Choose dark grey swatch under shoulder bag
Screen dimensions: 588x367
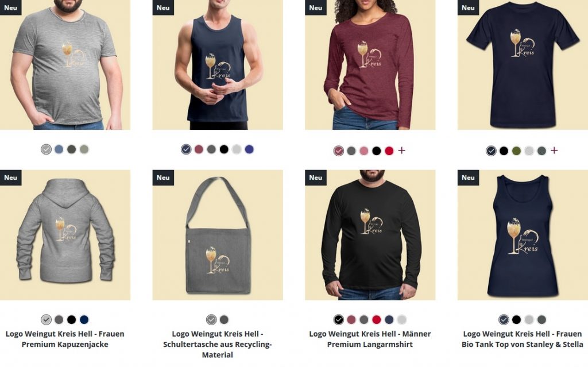[x=224, y=320]
